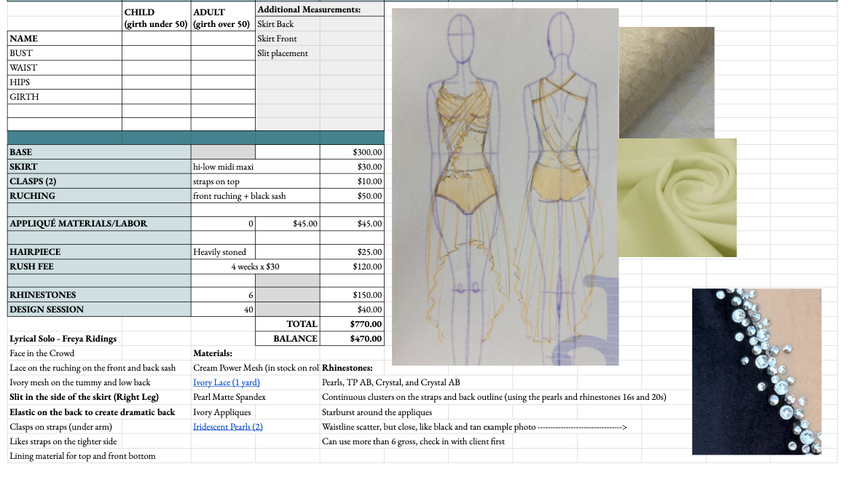The width and height of the screenshot is (861, 504).
Task: Click 'Can use more than 6 gross' note
Action: pyautogui.click(x=413, y=441)
